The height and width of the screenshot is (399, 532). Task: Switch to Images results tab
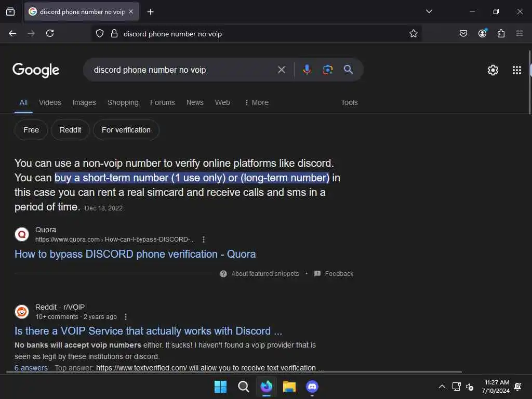point(84,102)
